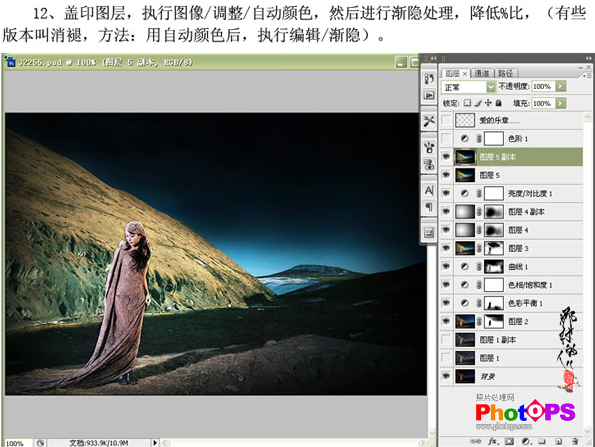Expand the fill percentage arrow

click(560, 103)
